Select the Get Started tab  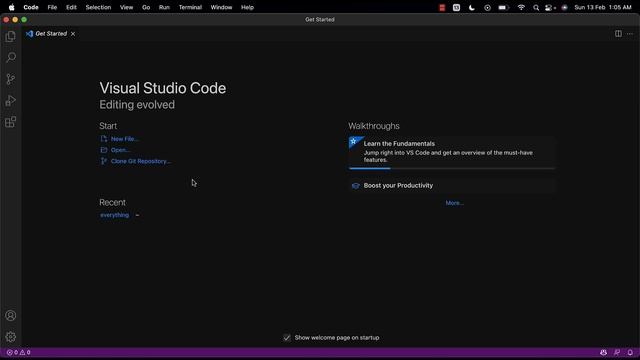click(x=51, y=34)
